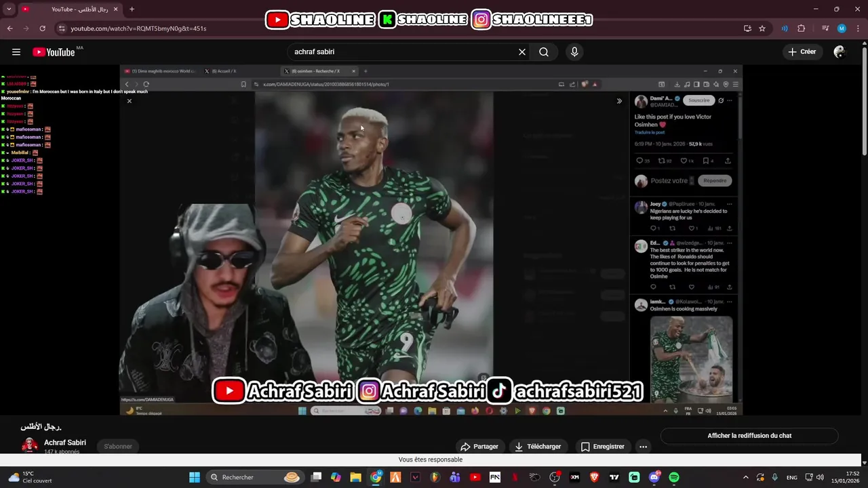Show chat replay via 'Afficher la rediffusion du chat'
Screen dimensions: 868x488
749,436
